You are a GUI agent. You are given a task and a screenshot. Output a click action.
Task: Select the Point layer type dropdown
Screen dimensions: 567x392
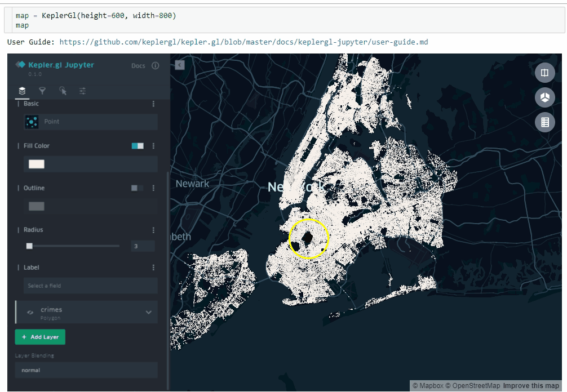(x=90, y=122)
